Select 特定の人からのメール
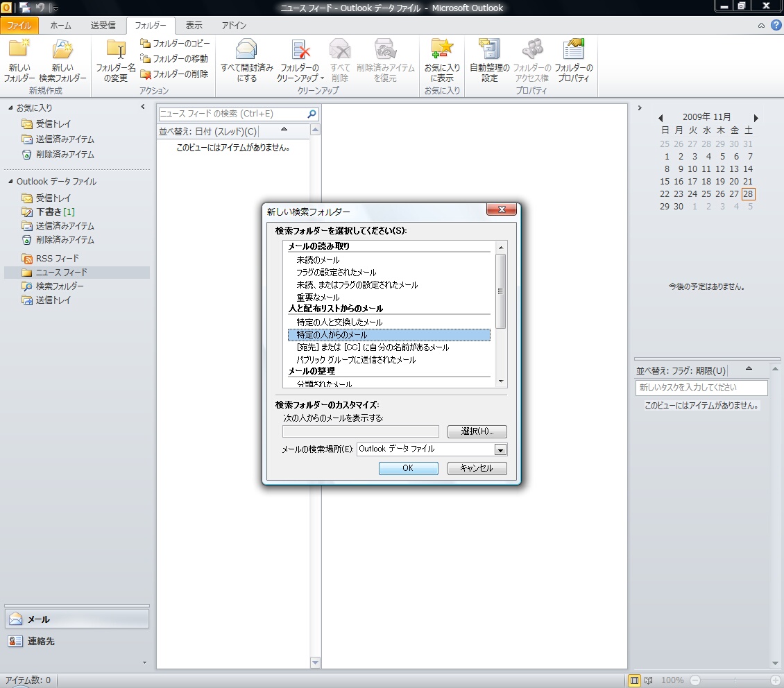The height and width of the screenshot is (688, 784). point(389,335)
